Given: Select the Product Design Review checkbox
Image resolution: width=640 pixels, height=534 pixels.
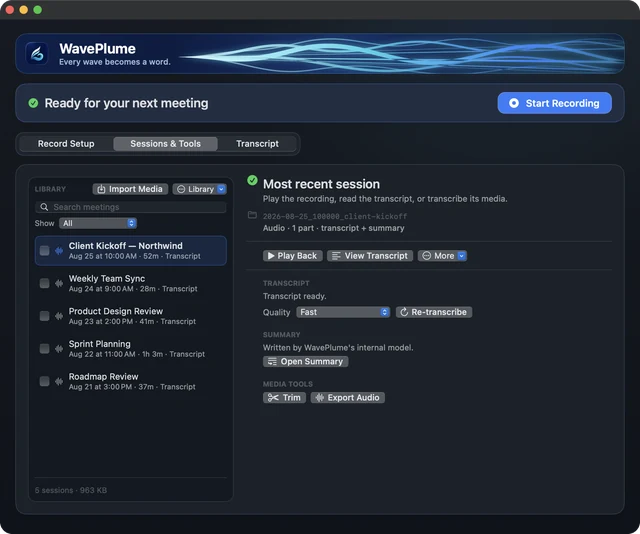Looking at the screenshot, I should point(44,316).
